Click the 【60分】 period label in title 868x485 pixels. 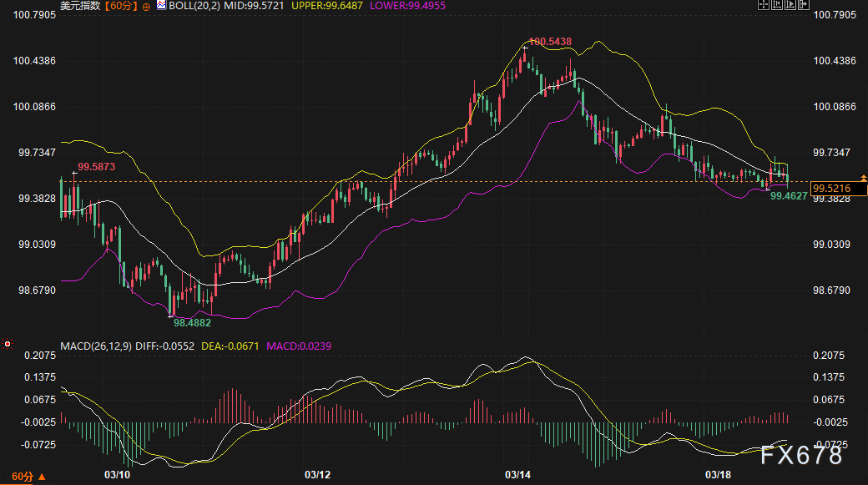coord(121,6)
